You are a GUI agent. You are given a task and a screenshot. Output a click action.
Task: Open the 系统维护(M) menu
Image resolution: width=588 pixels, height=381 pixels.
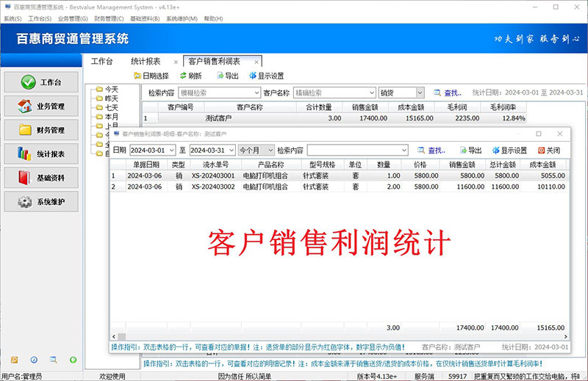click(x=182, y=19)
